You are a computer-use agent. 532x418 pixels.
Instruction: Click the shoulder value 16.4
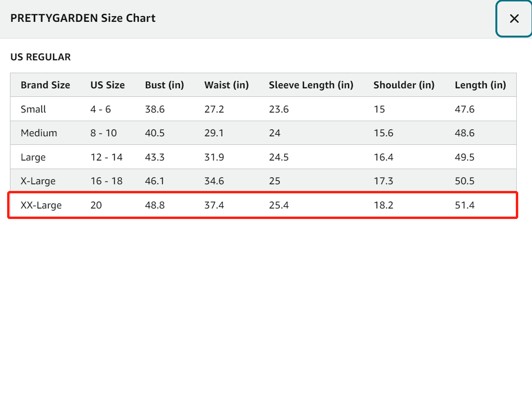point(384,157)
